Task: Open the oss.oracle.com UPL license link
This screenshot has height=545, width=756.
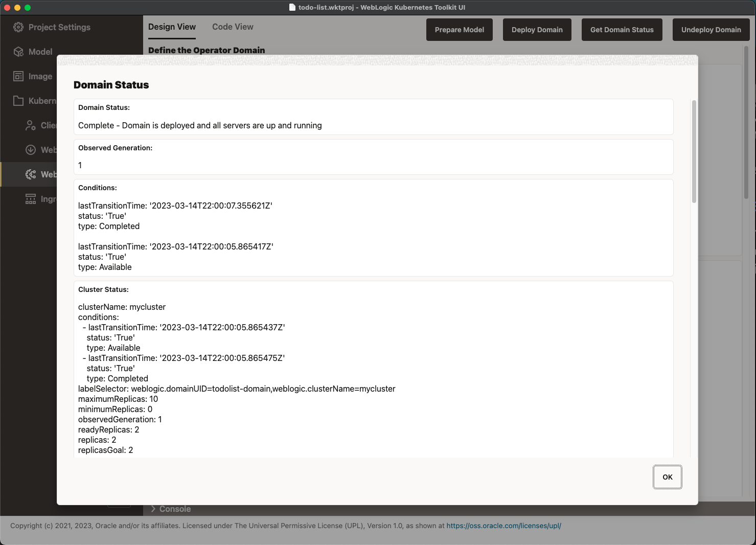Action: (x=504, y=526)
